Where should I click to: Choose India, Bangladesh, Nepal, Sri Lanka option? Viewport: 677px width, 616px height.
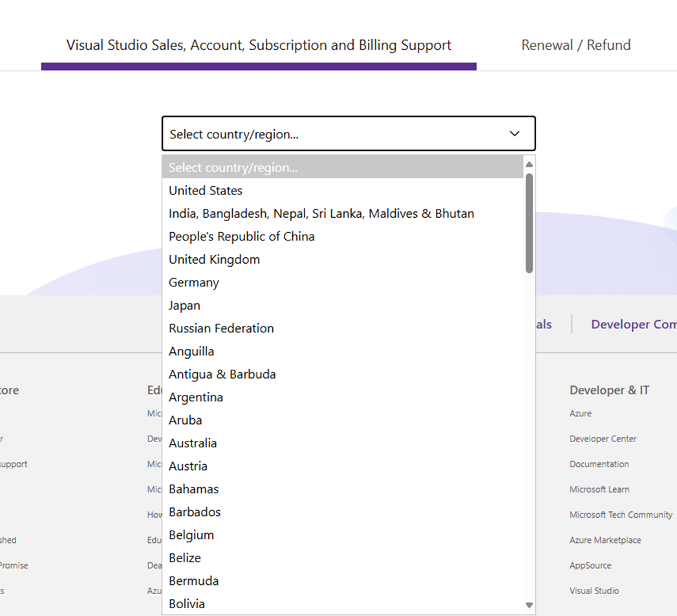click(x=343, y=213)
